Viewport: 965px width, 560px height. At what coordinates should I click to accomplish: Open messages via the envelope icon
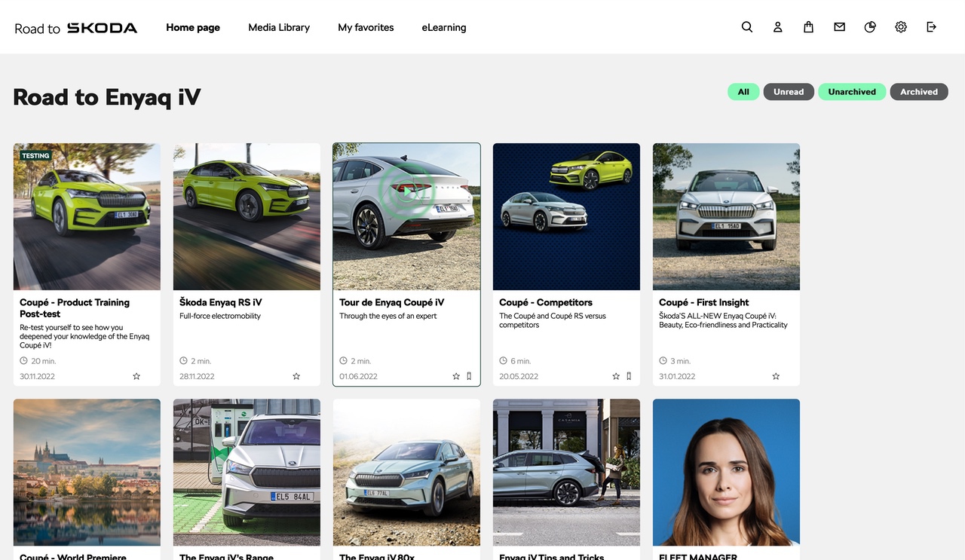click(839, 27)
